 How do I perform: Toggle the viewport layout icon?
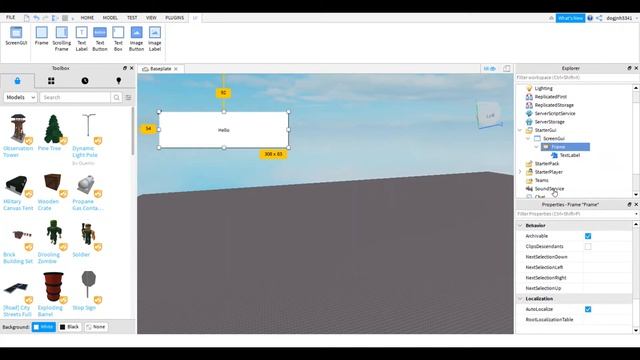(507, 69)
